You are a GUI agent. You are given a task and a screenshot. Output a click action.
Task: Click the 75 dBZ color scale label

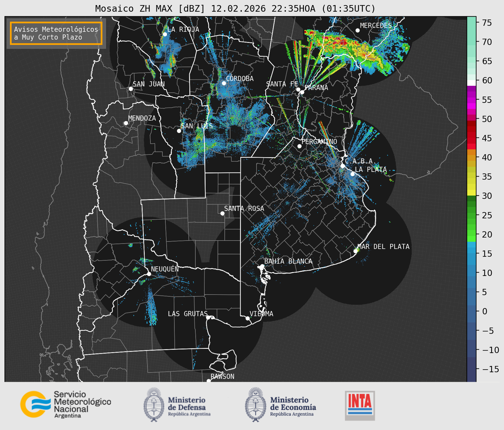tap(487, 23)
